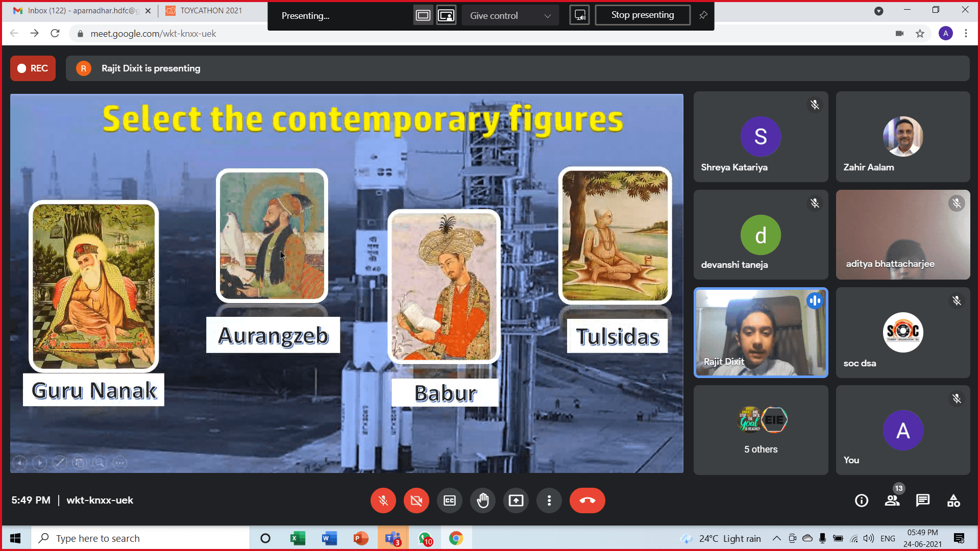Image resolution: width=980 pixels, height=551 pixels.
Task: Leave the call with red hangup button
Action: [x=587, y=500]
